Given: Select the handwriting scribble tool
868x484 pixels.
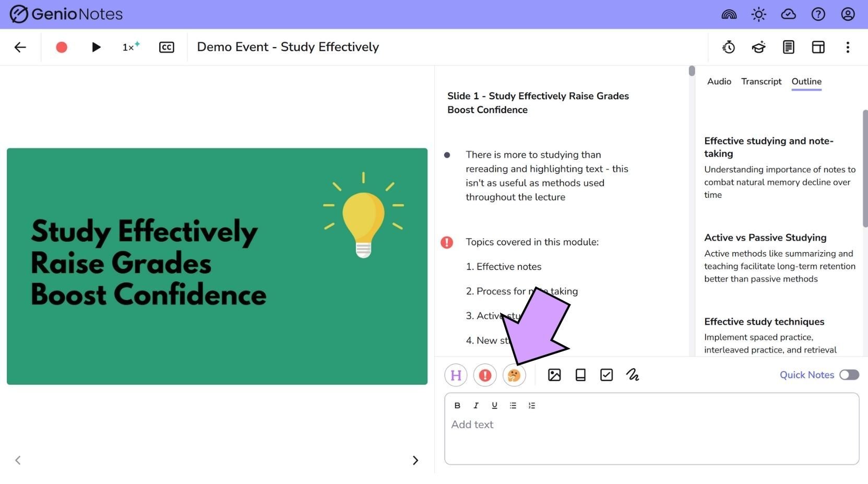Looking at the screenshot, I should click(x=633, y=375).
